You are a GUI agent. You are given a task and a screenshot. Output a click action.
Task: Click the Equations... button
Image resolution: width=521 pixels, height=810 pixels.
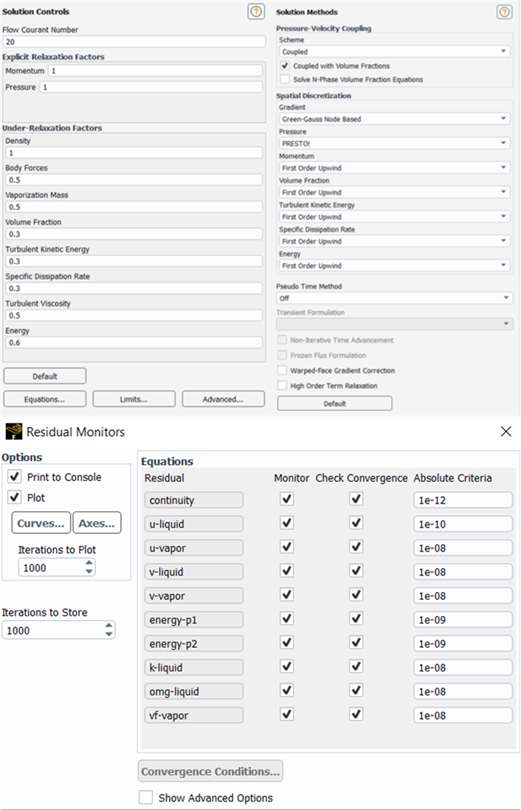44,399
